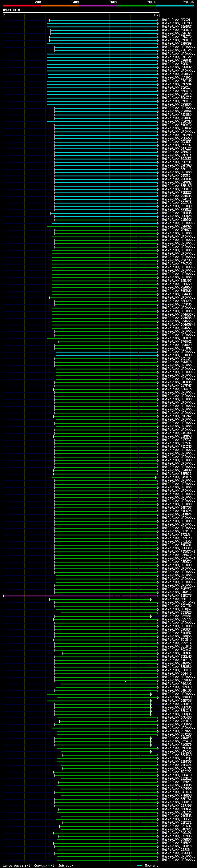Click the UniRef100_Q04656-3 isoform label

[179, 321]
